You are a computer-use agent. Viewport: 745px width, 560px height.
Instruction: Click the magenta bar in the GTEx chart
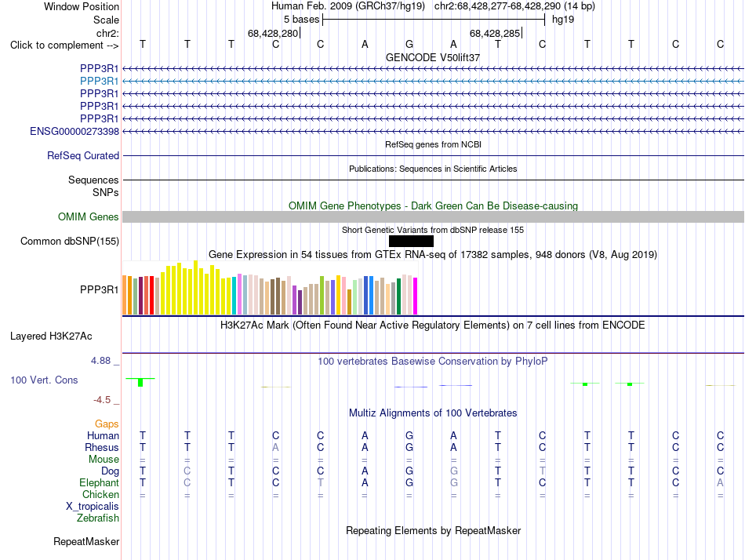pyautogui.click(x=416, y=296)
